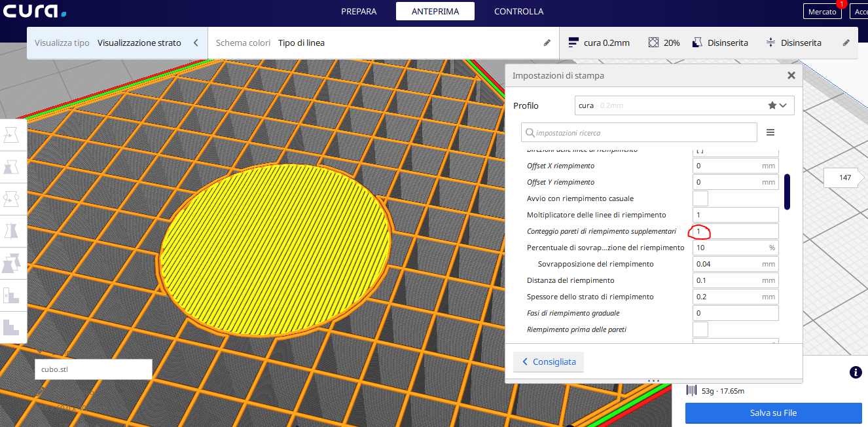868x427 pixels.
Task: Click the print info circle icon
Action: [855, 372]
